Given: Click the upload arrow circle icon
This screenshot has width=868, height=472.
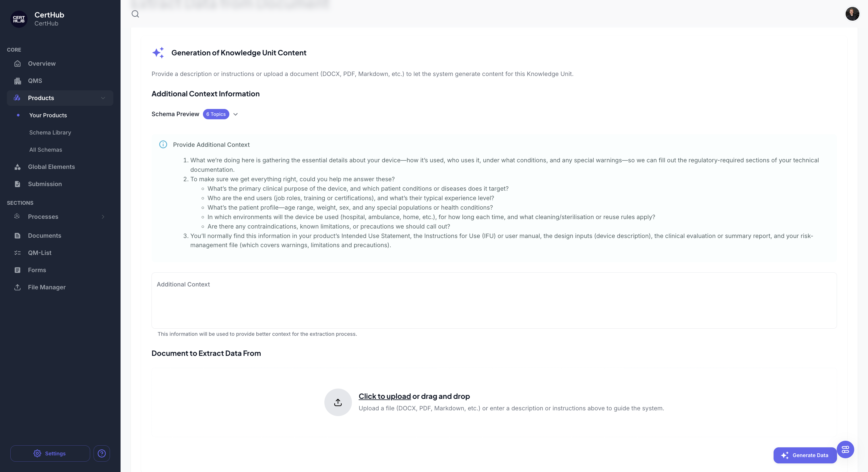Looking at the screenshot, I should pos(338,402).
